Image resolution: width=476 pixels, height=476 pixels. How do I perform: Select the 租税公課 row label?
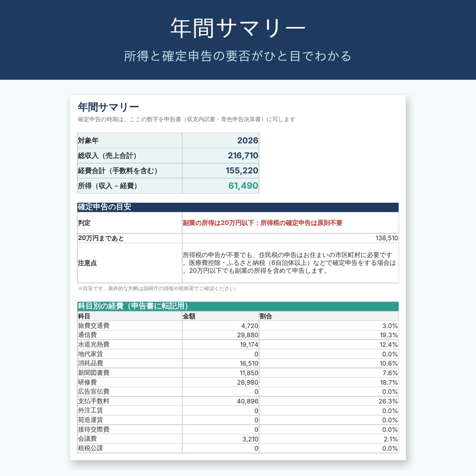(x=91, y=448)
